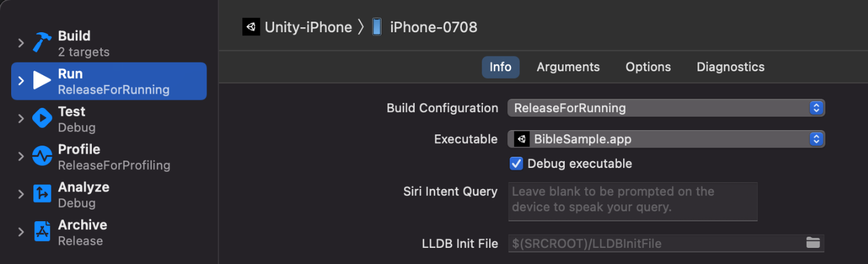Switch to the Diagnostics tab
This screenshot has width=868, height=264.
[x=730, y=67]
